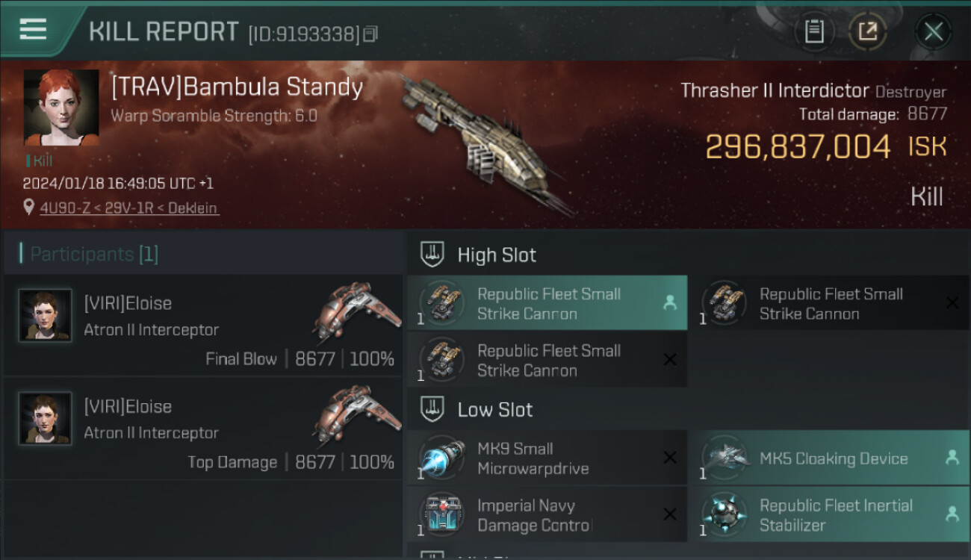Open the clipboard report icon
The image size is (971, 560).
tap(814, 31)
